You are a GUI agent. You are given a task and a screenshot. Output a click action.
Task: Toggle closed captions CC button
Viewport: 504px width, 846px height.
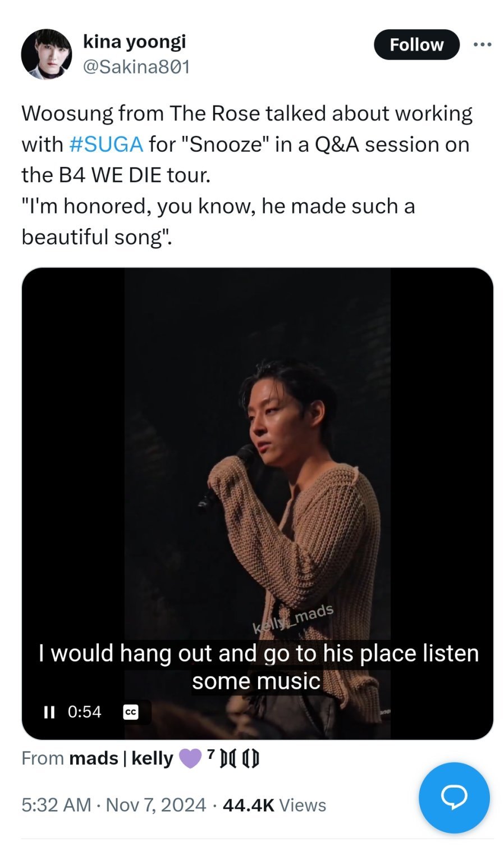coord(130,712)
